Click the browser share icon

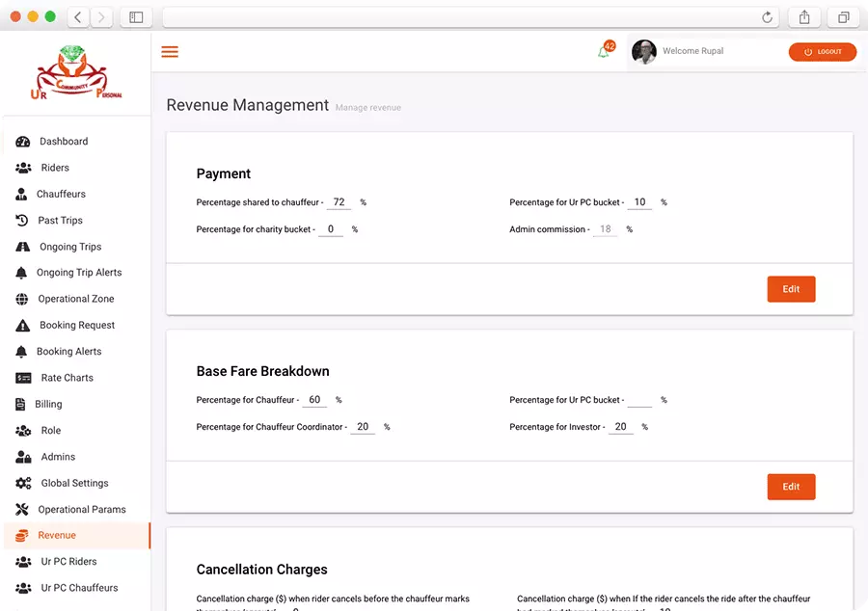coord(804,17)
